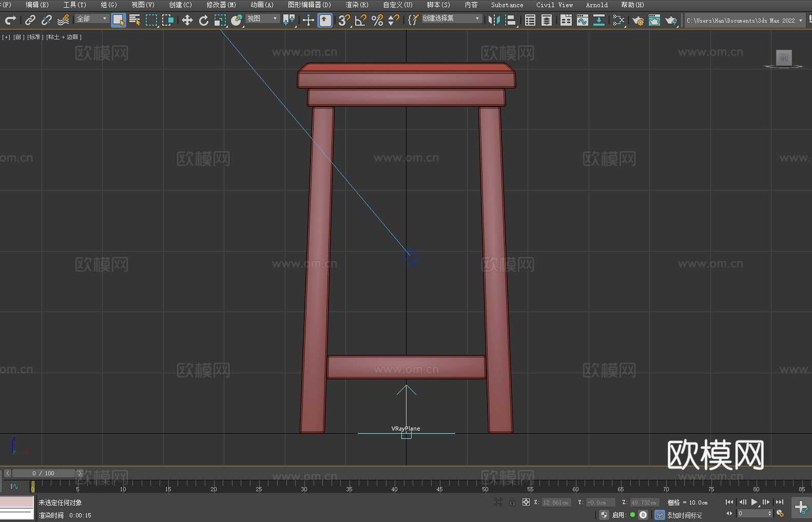This screenshot has width=812, height=522.
Task: Click the [标准] viewport shading label
Action: click(35, 37)
